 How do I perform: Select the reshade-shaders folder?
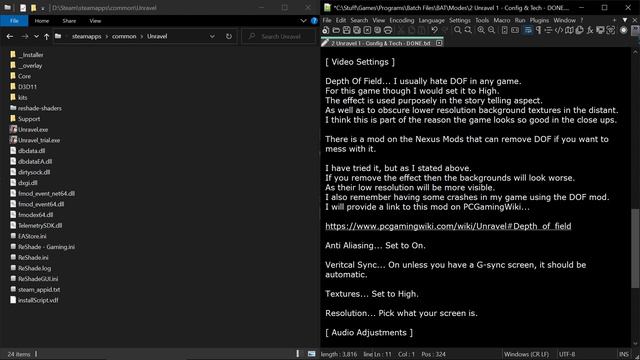(40, 108)
